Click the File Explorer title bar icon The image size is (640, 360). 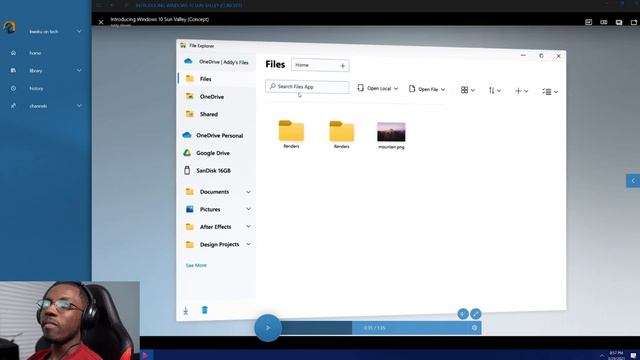183,45
